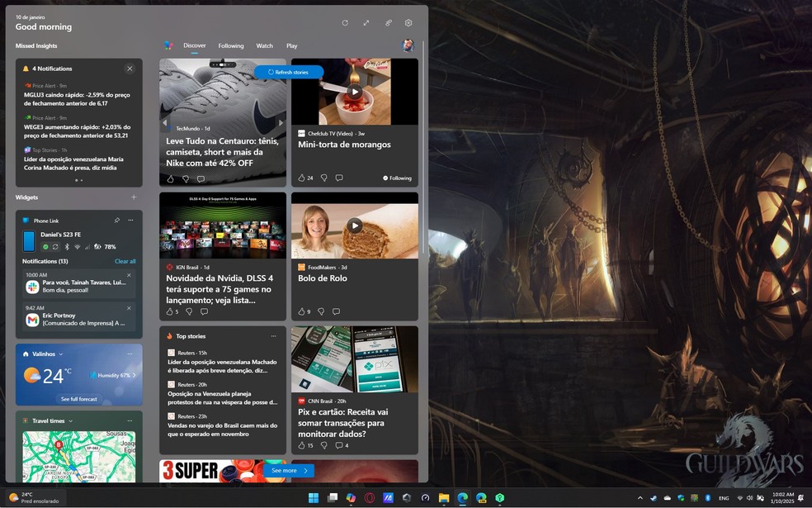Open Top stories more options menu
The width and height of the screenshot is (812, 508).
tap(273, 336)
